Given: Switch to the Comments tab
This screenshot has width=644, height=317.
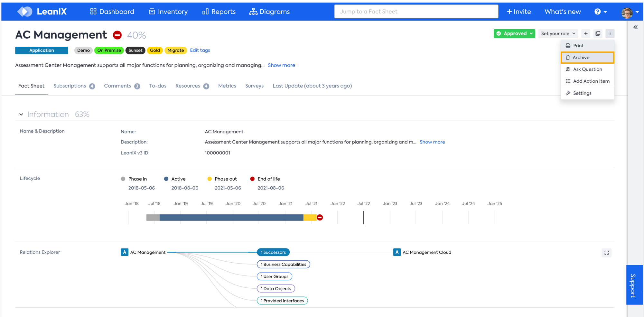Looking at the screenshot, I should click(x=122, y=86).
